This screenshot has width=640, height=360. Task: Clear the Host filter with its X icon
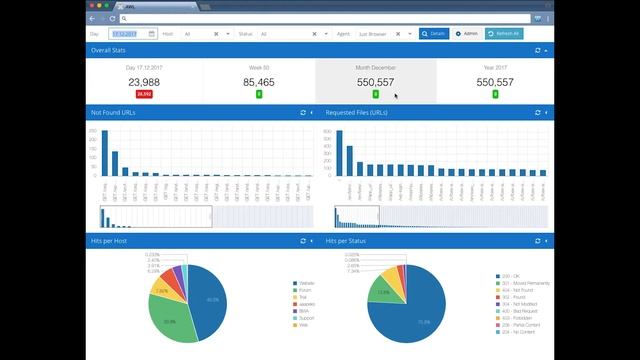coord(216,34)
